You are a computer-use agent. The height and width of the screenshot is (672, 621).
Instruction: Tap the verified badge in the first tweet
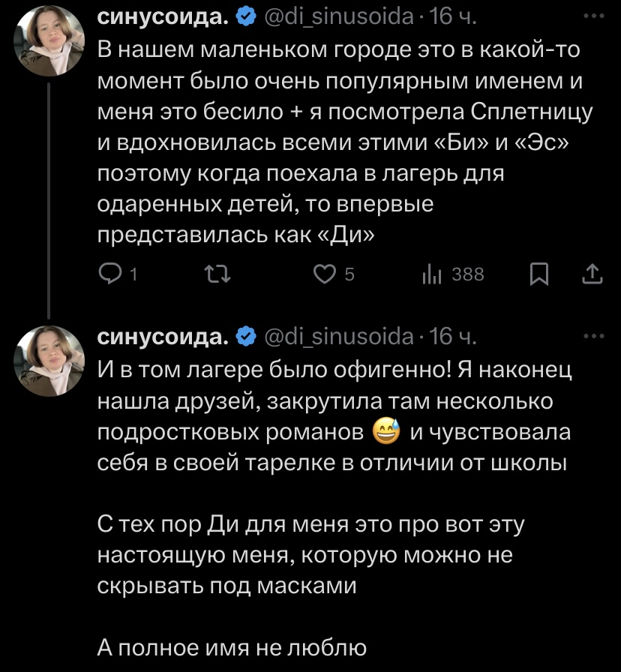click(246, 16)
